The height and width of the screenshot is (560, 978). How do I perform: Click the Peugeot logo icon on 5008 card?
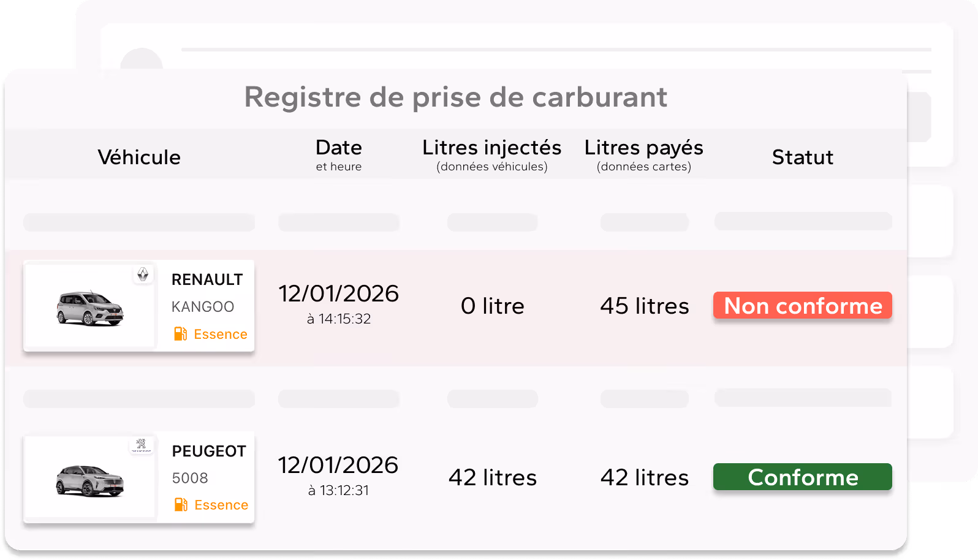[x=142, y=445]
